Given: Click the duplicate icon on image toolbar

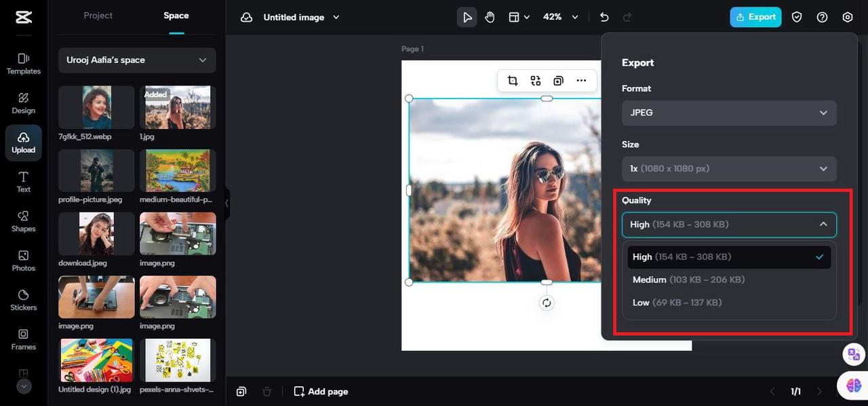Looking at the screenshot, I should tap(558, 81).
